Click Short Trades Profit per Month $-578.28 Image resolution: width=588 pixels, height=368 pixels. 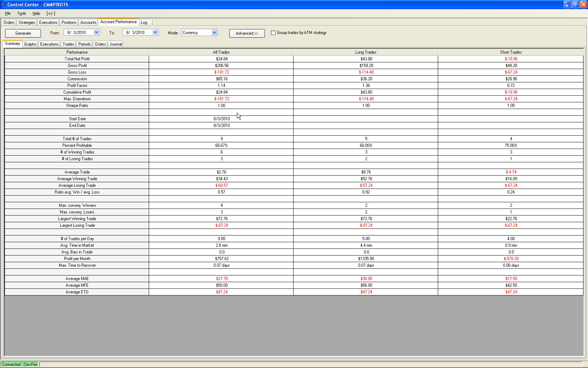click(511, 259)
